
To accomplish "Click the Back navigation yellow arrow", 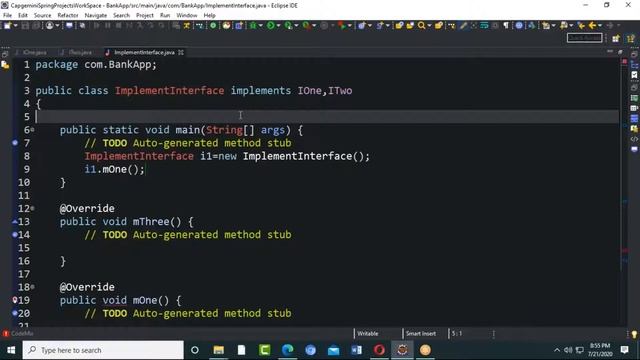I will click(592, 26).
